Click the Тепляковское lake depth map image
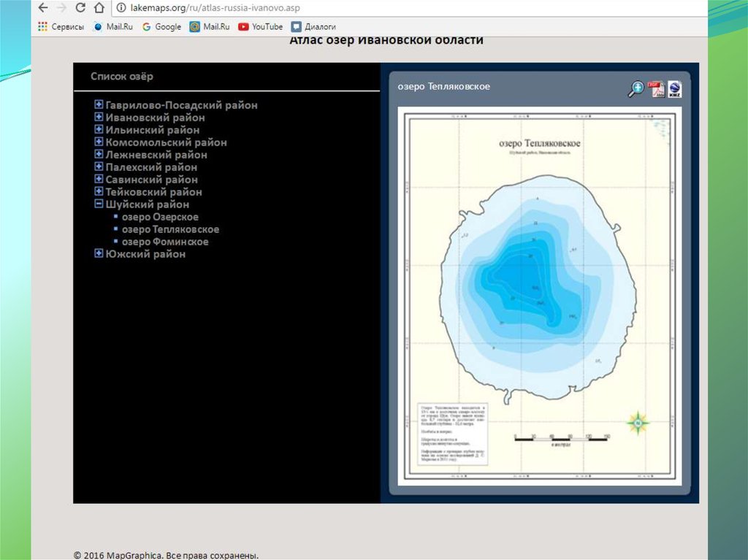This screenshot has width=748, height=560. pos(540,296)
